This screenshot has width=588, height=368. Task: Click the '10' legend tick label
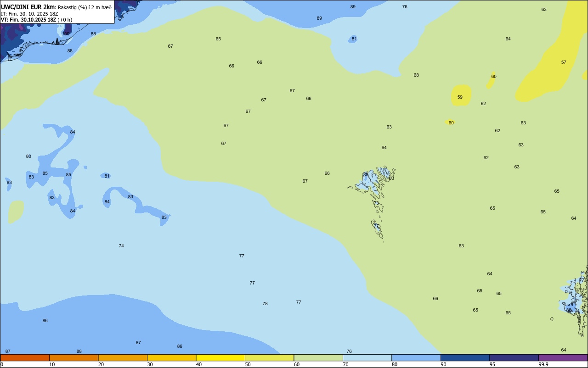point(52,364)
